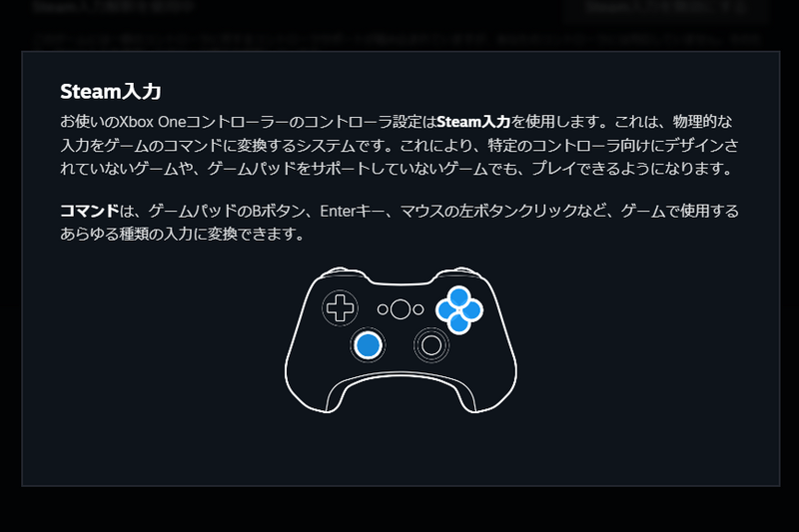799x532 pixels.
Task: Click the right blue face button
Action: pyautogui.click(x=471, y=310)
